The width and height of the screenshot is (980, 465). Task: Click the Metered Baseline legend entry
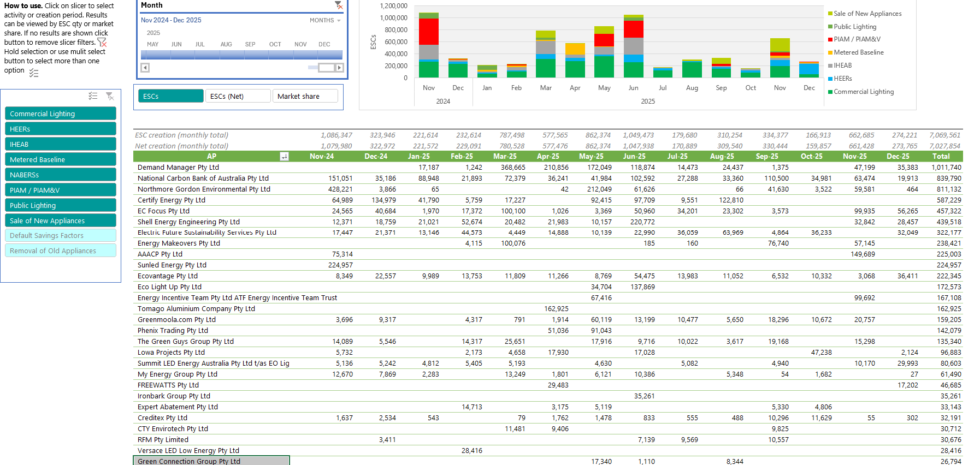click(855, 52)
